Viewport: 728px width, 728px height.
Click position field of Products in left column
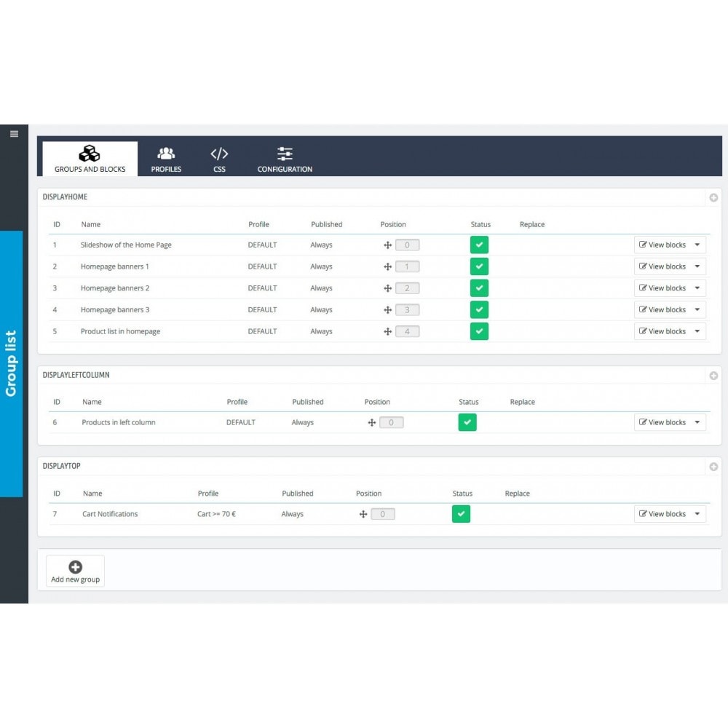[392, 422]
